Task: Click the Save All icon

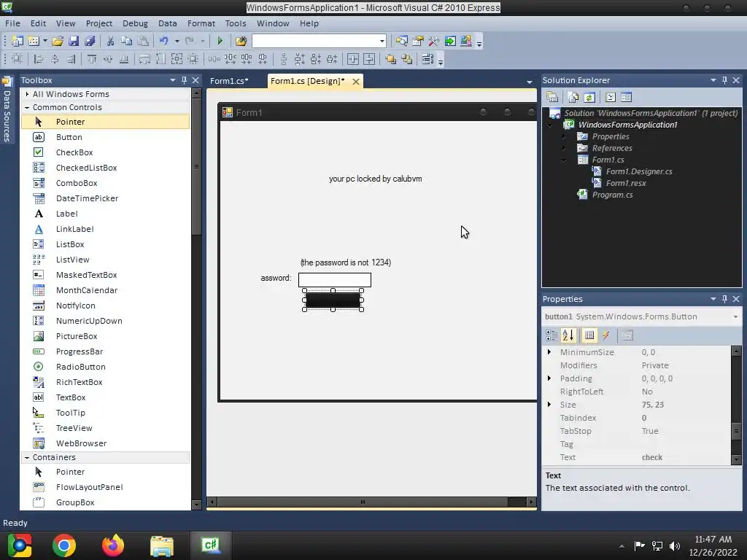Action: coord(90,41)
